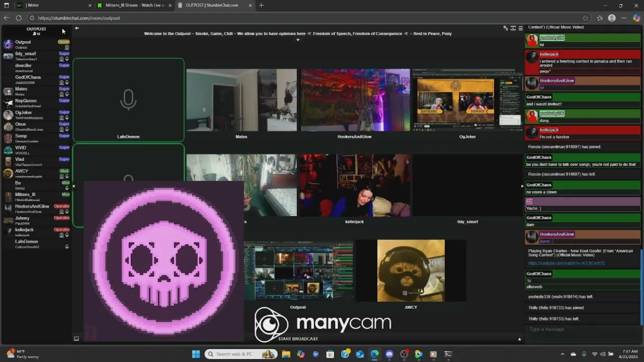The height and width of the screenshot is (362, 644).
Task: Click the Operator badge next to Johnny
Action: tap(61, 218)
